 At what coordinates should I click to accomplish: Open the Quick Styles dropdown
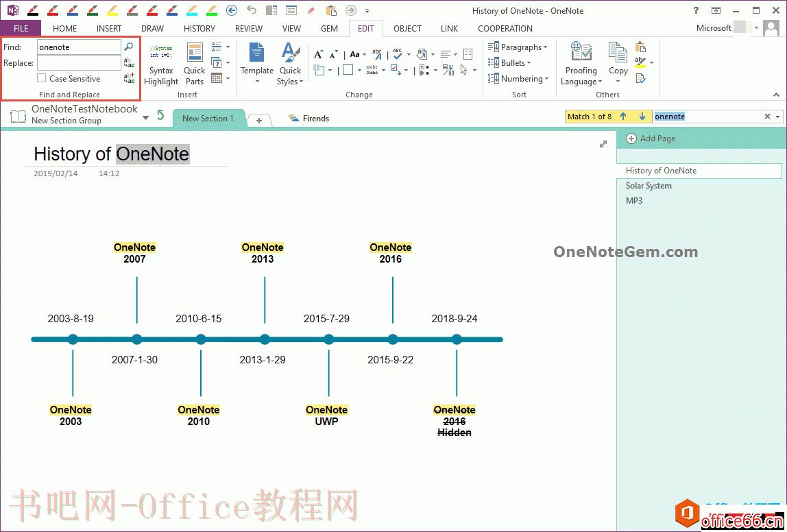pyautogui.click(x=301, y=82)
